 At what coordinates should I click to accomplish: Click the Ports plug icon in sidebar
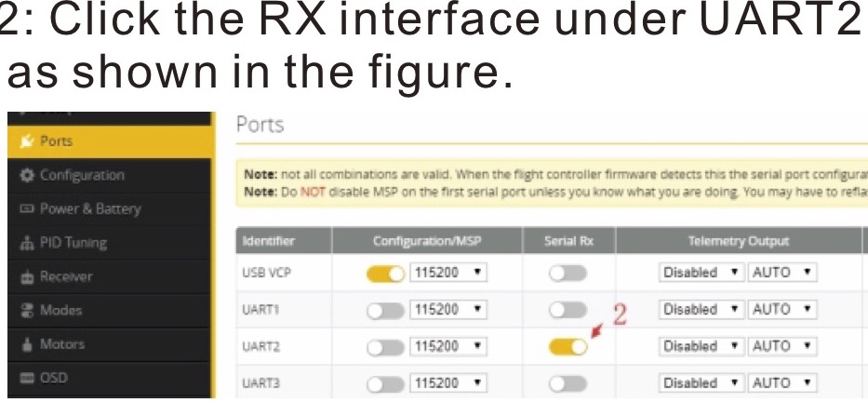pos(27,141)
